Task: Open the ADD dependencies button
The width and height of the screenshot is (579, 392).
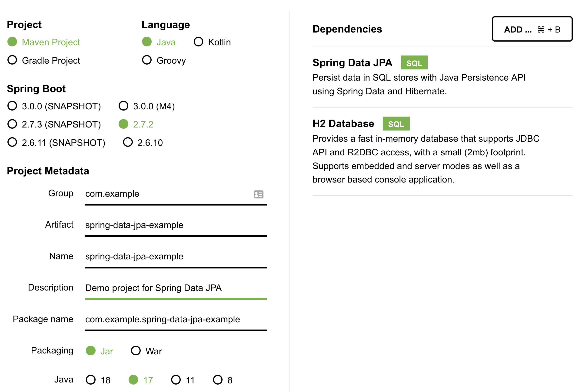Action: tap(532, 29)
